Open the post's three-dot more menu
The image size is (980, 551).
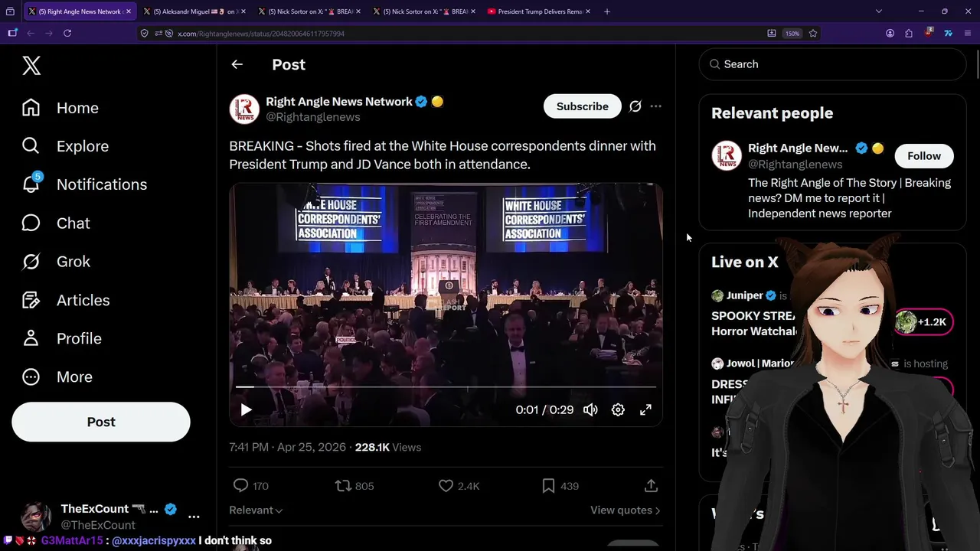[655, 106]
